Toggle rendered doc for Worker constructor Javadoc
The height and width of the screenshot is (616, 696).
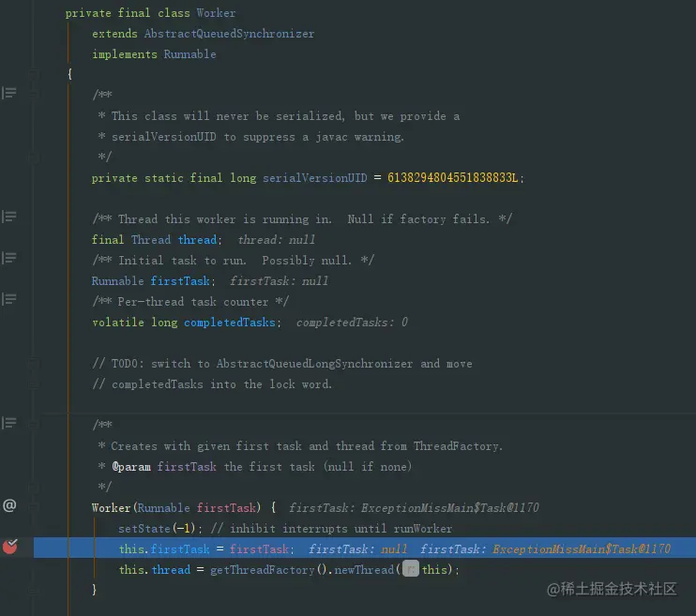tap(8, 423)
